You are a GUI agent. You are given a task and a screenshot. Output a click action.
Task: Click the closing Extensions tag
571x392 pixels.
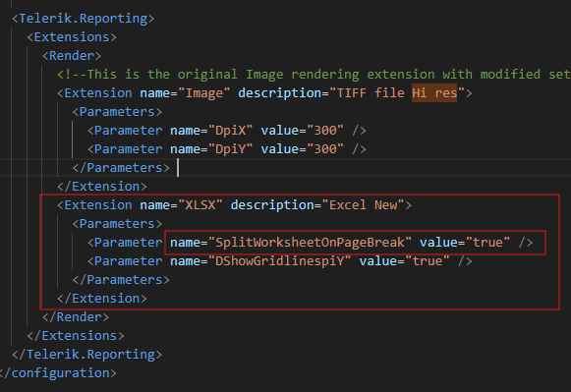[x=76, y=336]
